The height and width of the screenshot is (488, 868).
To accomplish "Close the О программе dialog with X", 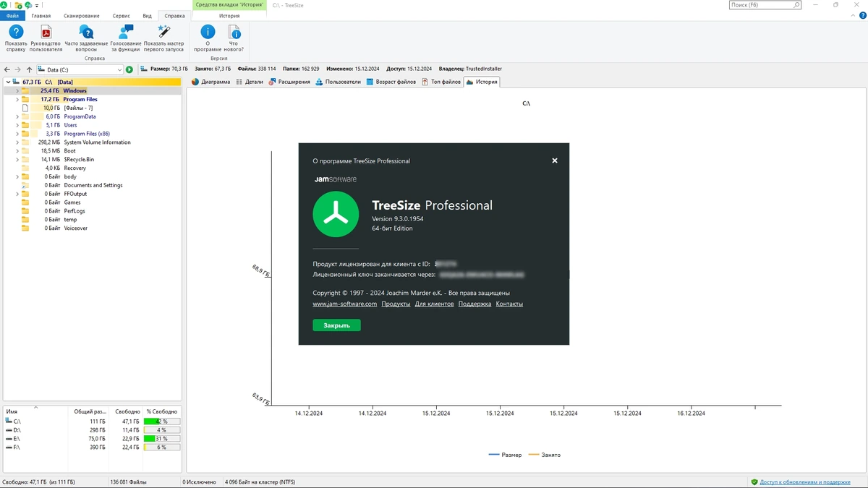I will (x=555, y=160).
